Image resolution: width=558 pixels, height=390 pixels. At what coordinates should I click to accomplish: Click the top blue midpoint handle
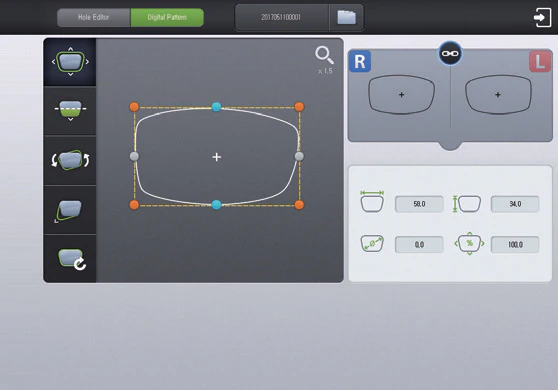216,107
